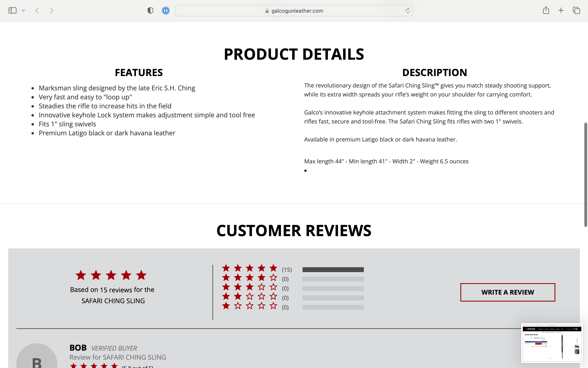Click the FEATURES heading
The image size is (588, 368).
[x=139, y=73]
